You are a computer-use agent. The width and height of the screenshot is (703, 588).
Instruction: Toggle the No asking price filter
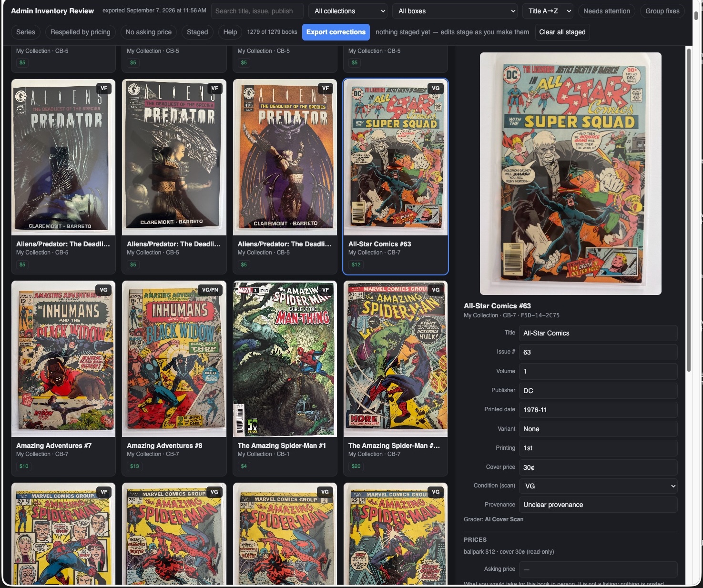pyautogui.click(x=149, y=32)
